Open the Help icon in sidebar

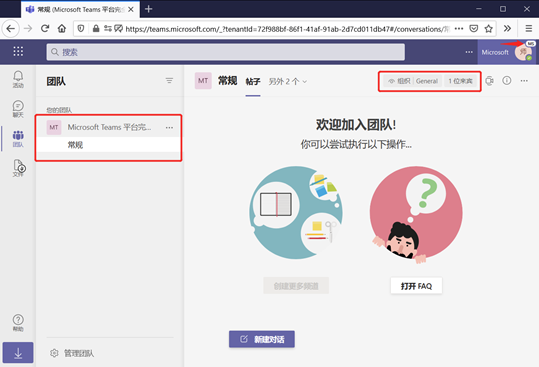coord(18,323)
